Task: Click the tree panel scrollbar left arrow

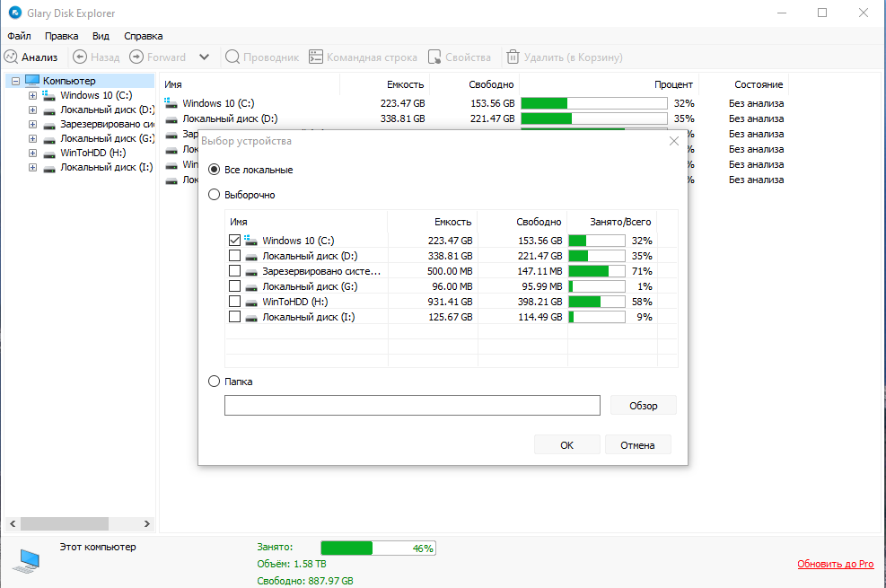Action: [13, 523]
